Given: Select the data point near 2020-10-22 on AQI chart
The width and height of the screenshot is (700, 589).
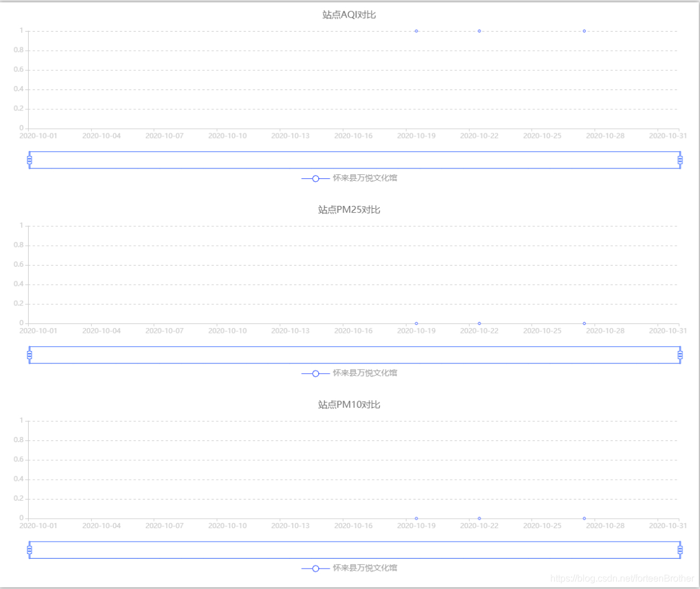Looking at the screenshot, I should pos(479,30).
